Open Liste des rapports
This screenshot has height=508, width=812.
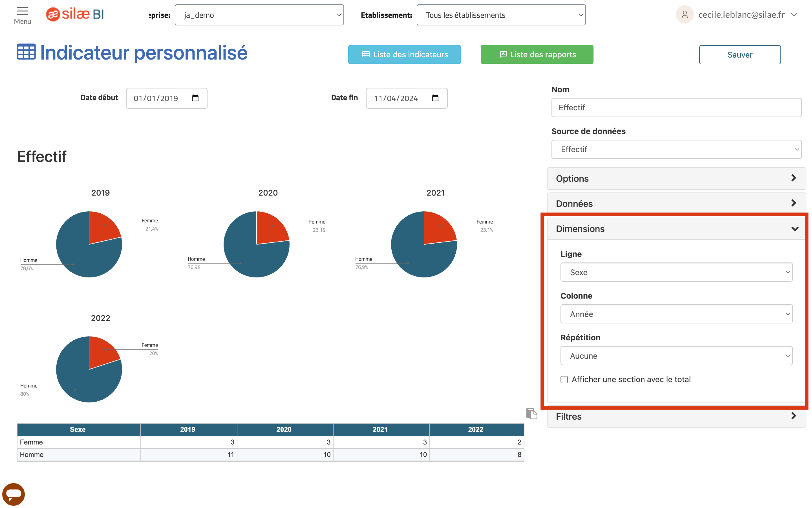click(x=537, y=54)
